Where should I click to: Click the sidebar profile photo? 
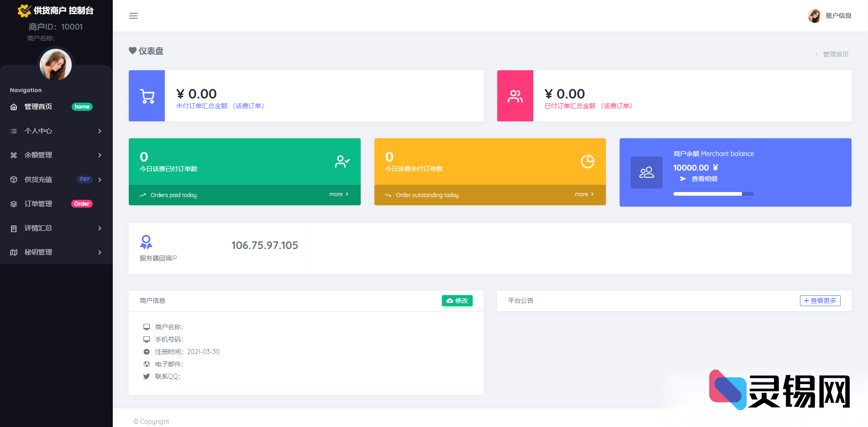pos(56,65)
